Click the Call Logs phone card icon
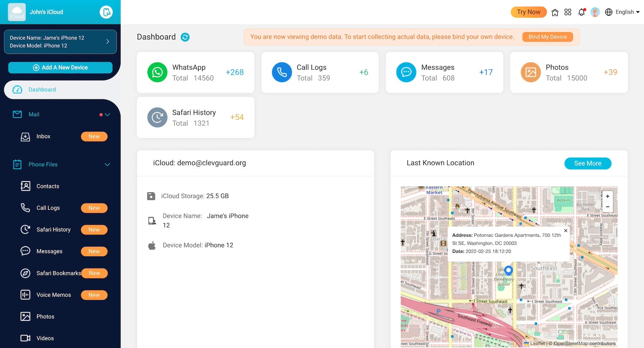The width and height of the screenshot is (644, 348). [x=282, y=72]
